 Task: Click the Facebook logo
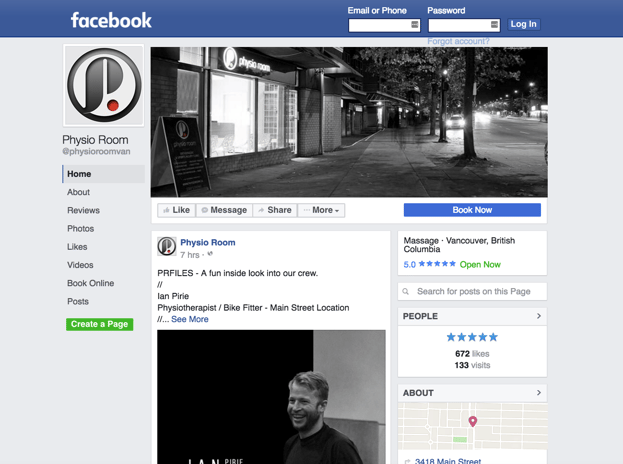pos(111,20)
